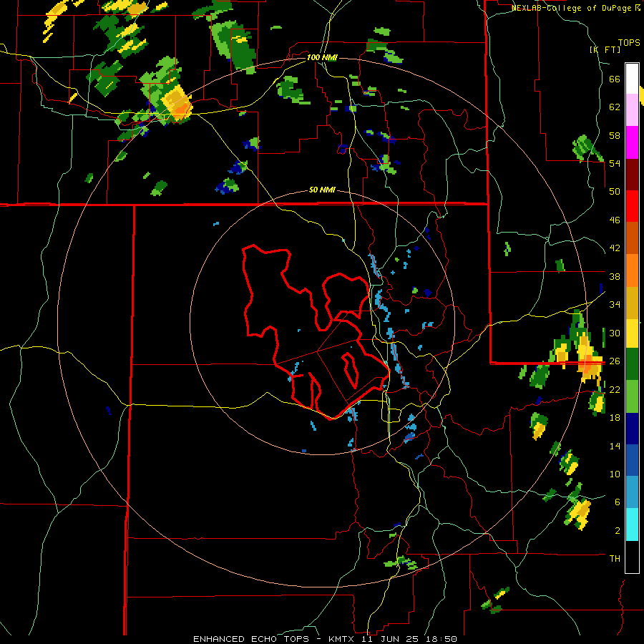Click the gold legend swatch
Screen dimensions: 644x644
[632, 303]
